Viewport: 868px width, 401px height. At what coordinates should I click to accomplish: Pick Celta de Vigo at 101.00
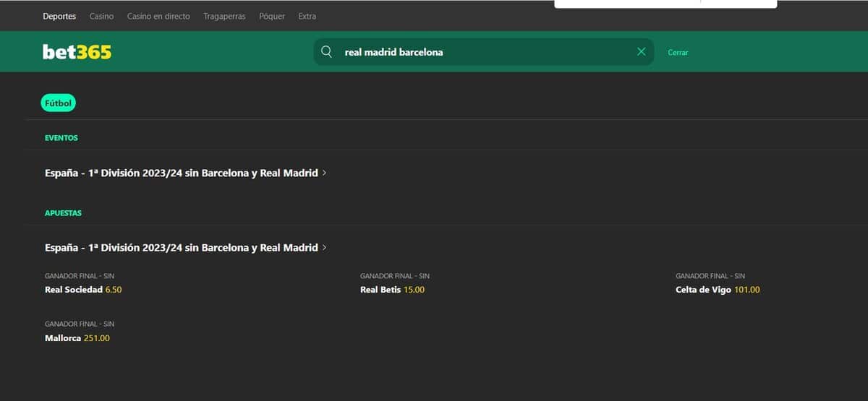pyautogui.click(x=746, y=290)
